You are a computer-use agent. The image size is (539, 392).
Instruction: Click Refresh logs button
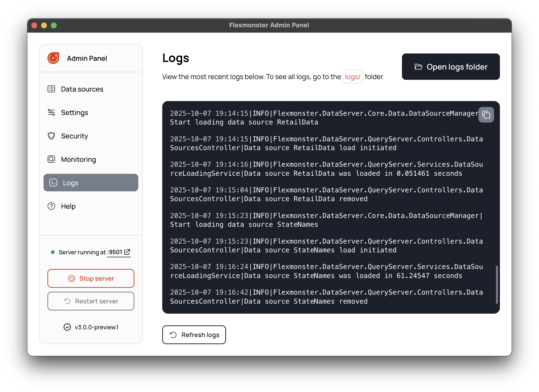[194, 335]
